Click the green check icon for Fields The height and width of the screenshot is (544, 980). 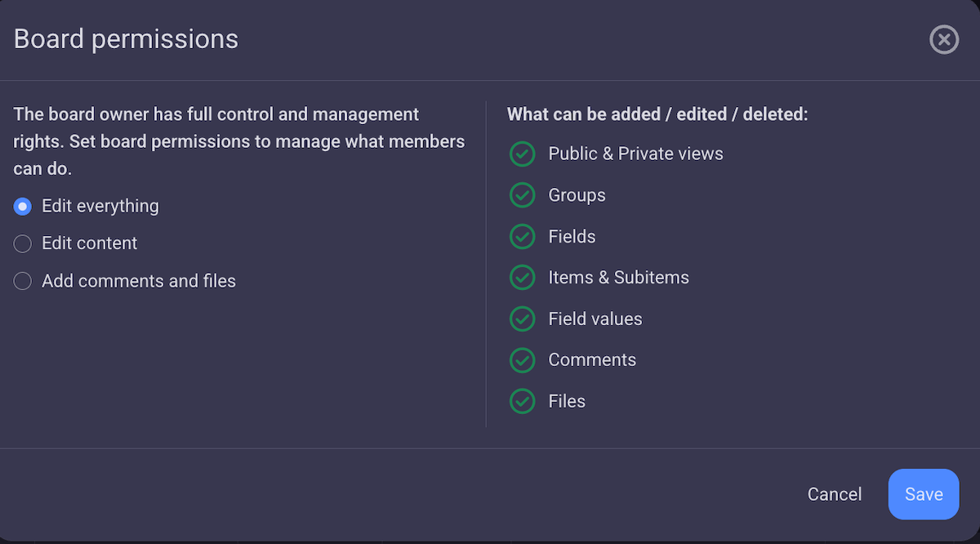click(522, 236)
